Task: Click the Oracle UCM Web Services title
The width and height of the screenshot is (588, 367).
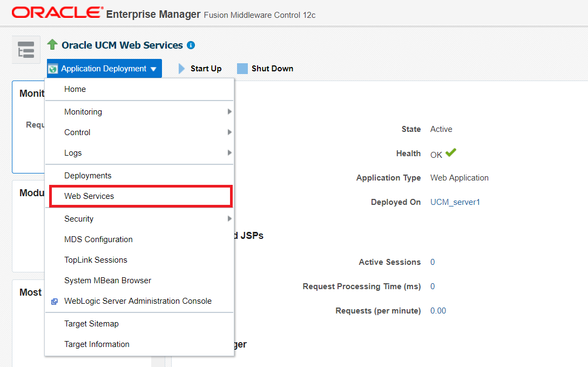Action: point(122,45)
